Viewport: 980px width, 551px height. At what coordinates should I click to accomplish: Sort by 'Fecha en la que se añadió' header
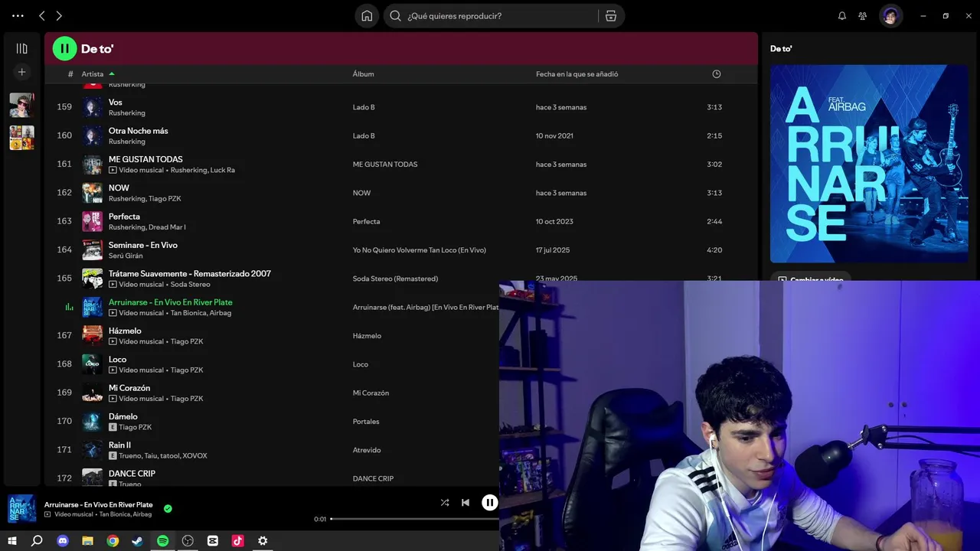click(x=577, y=74)
